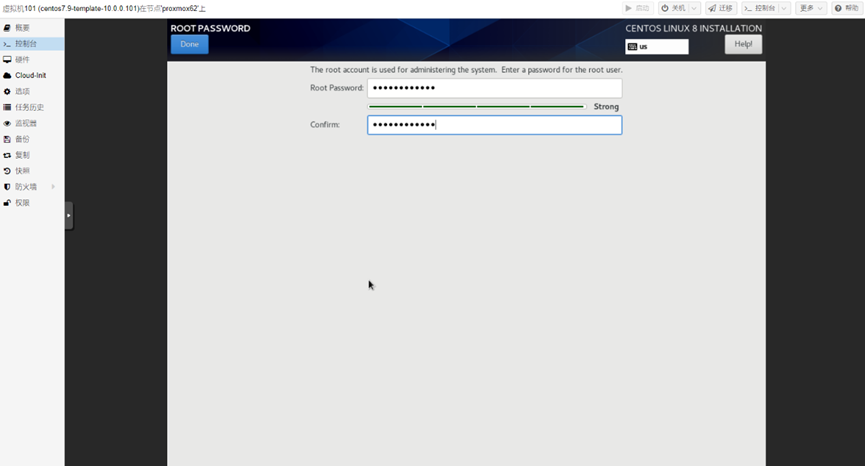Image resolution: width=865 pixels, height=466 pixels.
Task: Open the dropdown arrow beside 关机
Action: [695, 8]
